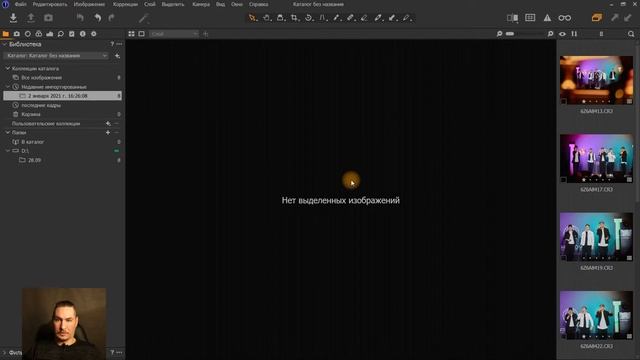
Task: Click the Redo arrow icon
Action: pyautogui.click(x=111, y=18)
